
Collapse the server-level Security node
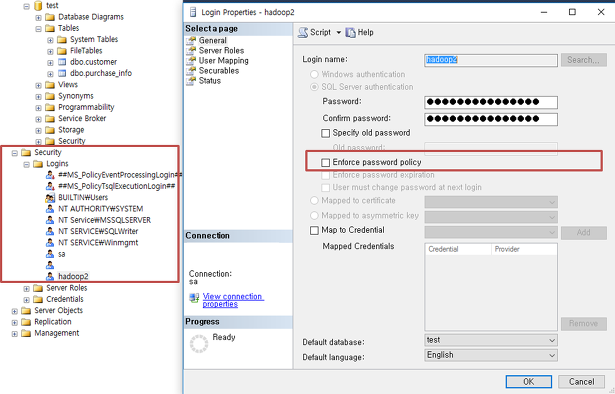[15, 153]
